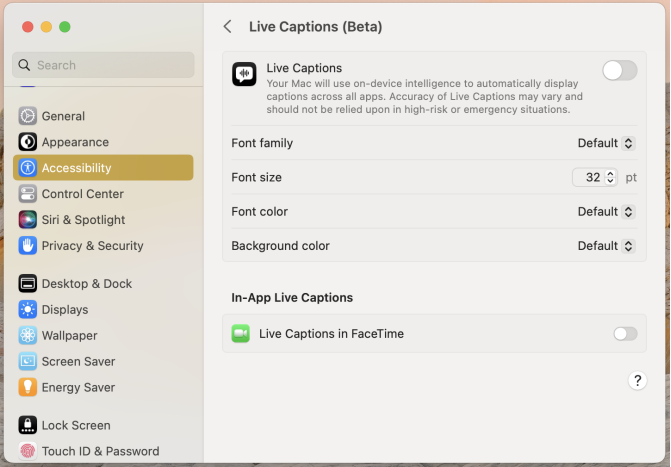This screenshot has width=671, height=467.
Task: Open Desktop & Dock settings icon
Action: (28, 284)
